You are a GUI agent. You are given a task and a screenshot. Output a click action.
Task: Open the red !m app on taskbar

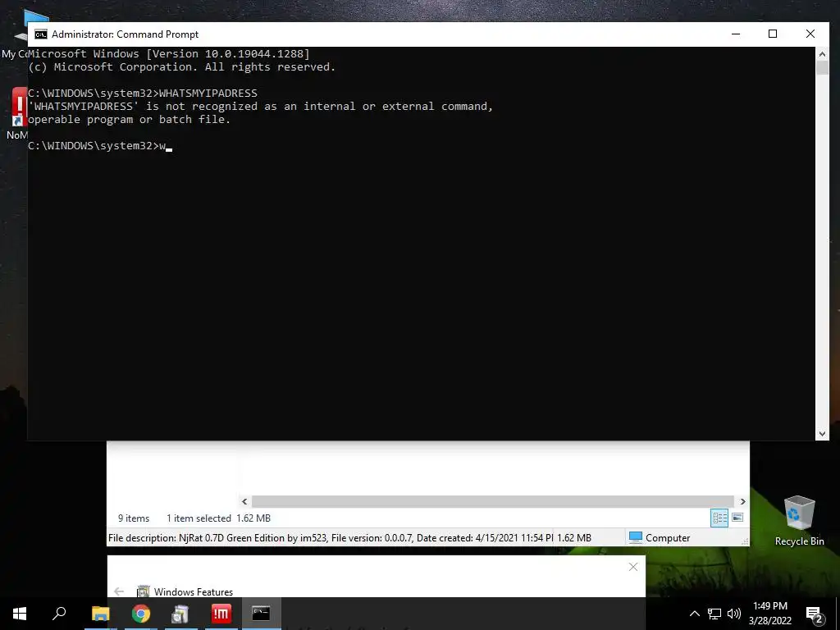point(221,614)
